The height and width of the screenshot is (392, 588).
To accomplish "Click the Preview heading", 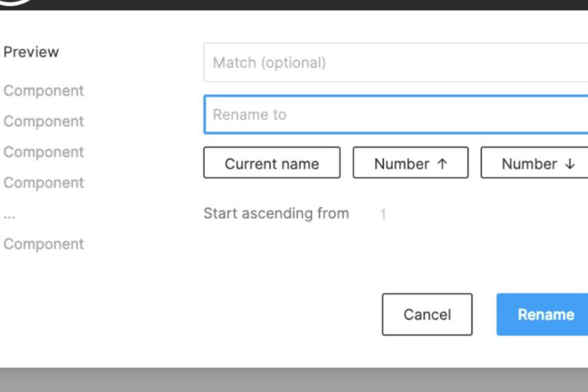I will tap(31, 52).
